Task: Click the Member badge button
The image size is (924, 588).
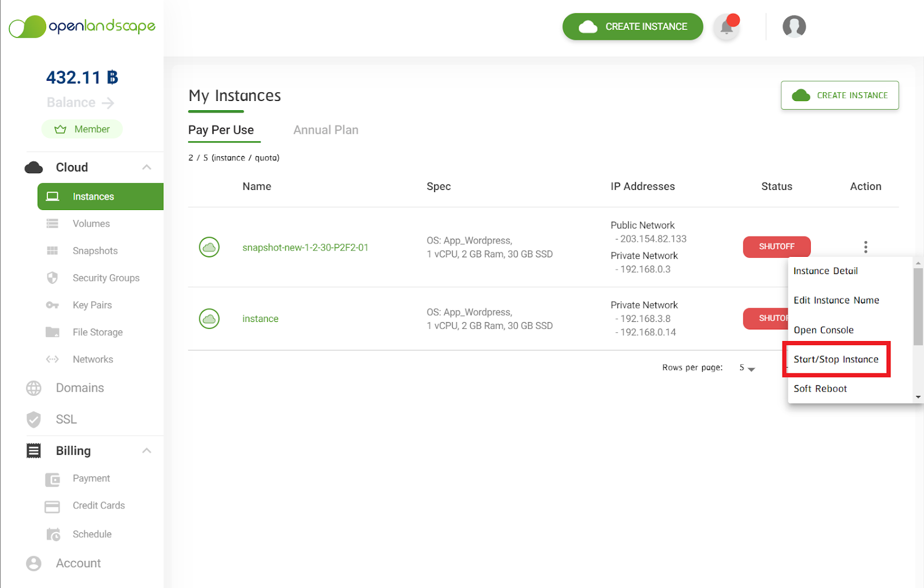Action: click(x=82, y=129)
